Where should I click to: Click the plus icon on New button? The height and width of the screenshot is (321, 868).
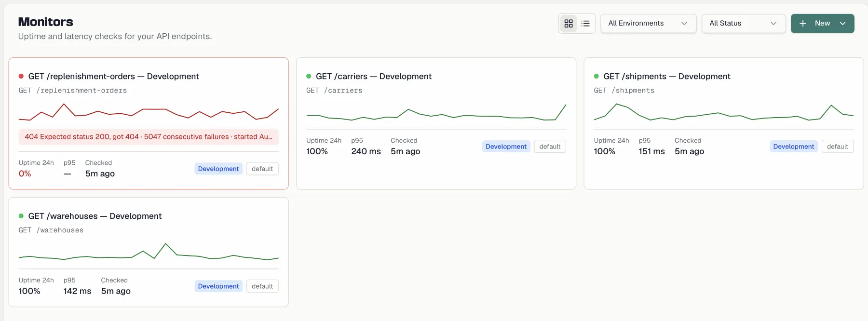(803, 23)
